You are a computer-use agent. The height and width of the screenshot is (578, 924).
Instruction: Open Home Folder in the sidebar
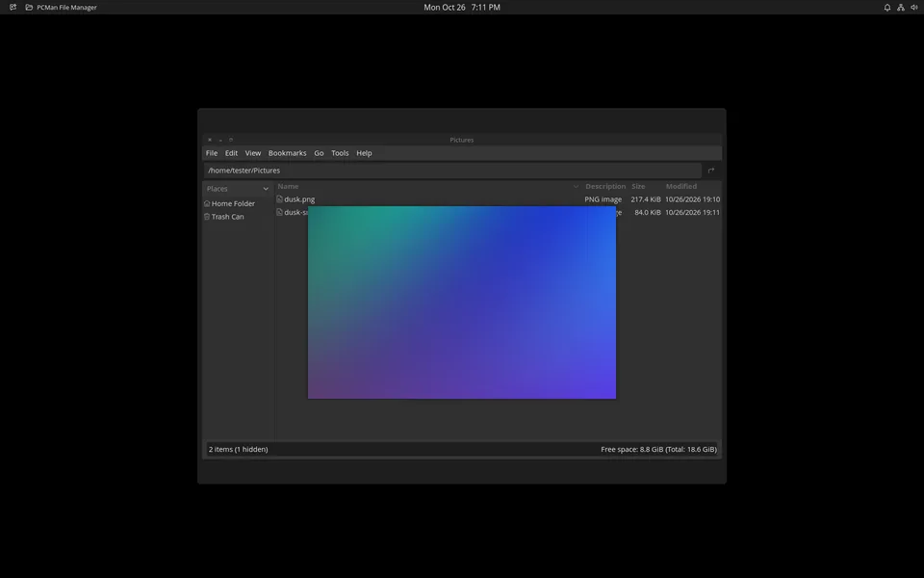pyautogui.click(x=233, y=203)
